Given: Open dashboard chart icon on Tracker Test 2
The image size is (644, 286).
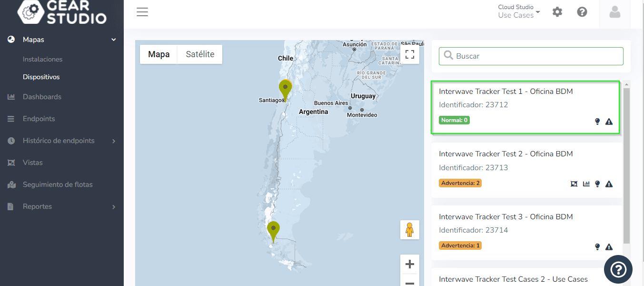Looking at the screenshot, I should 586,184.
